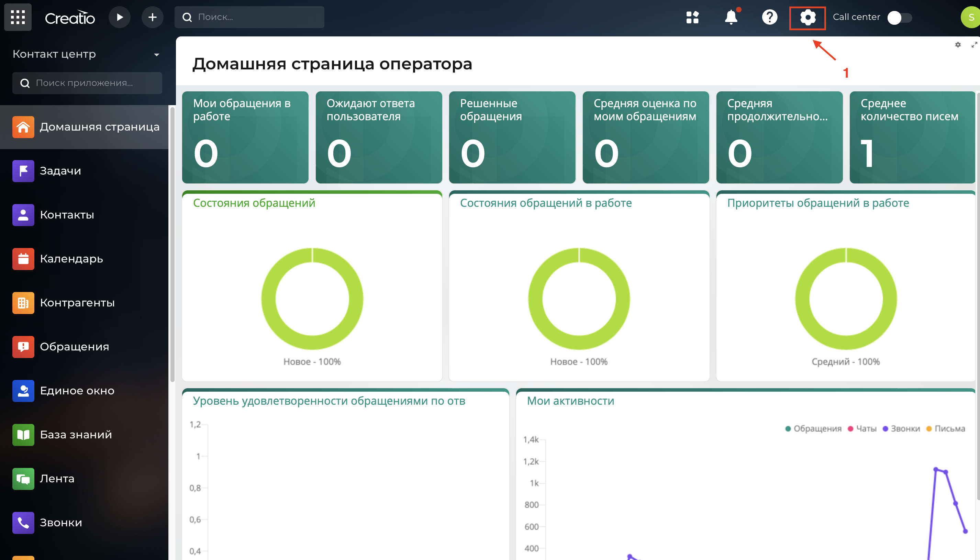Open Мои обращения в работе metric
Viewport: 980px width, 560px height.
pyautogui.click(x=245, y=137)
